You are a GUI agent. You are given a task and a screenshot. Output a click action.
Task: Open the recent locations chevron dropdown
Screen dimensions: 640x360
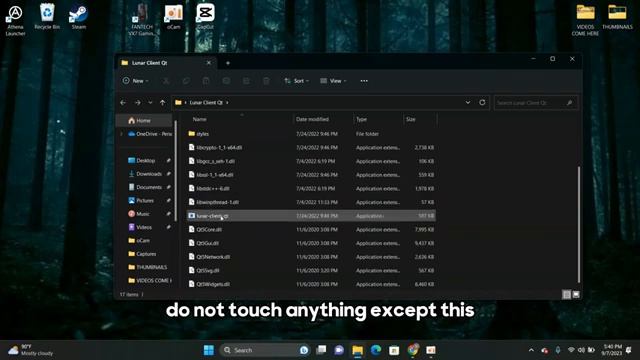150,102
